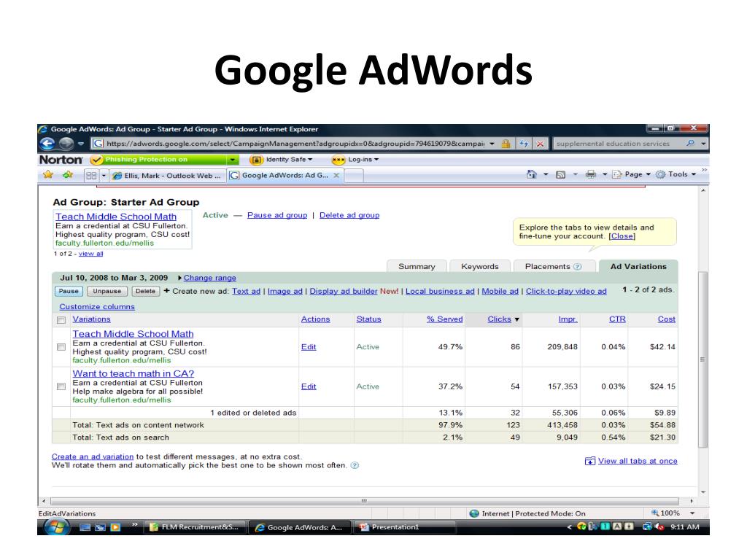Open the tab list dropdown arrow
The width and height of the screenshot is (747, 560).
pos(104,175)
